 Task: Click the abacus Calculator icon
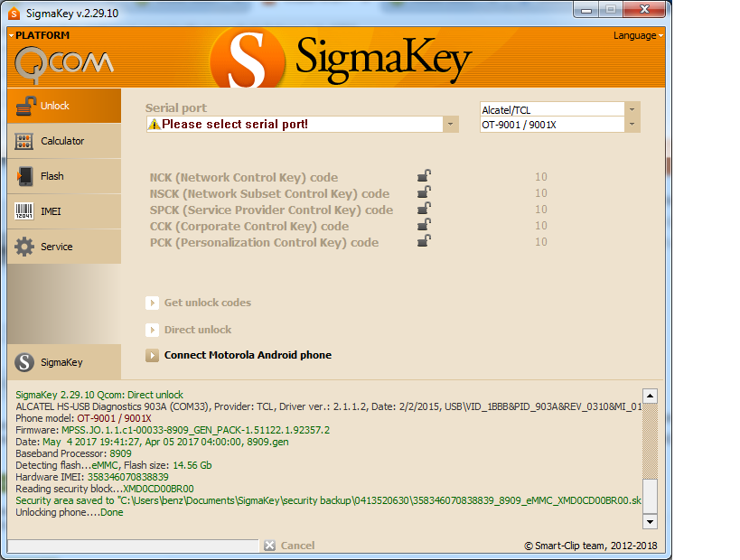(x=24, y=141)
